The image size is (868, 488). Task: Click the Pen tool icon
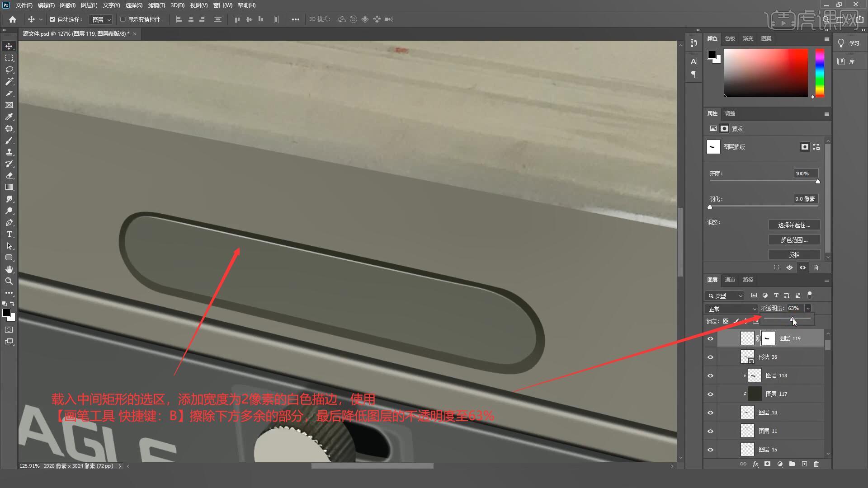coord(9,223)
